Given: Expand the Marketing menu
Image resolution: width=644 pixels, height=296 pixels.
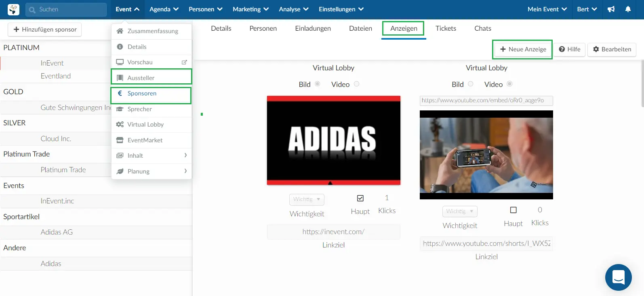Looking at the screenshot, I should (250, 9).
